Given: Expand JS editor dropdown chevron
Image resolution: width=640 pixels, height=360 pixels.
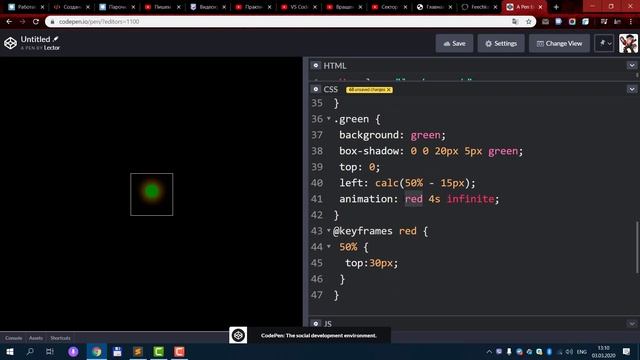Looking at the screenshot, I should pyautogui.click(x=632, y=323).
